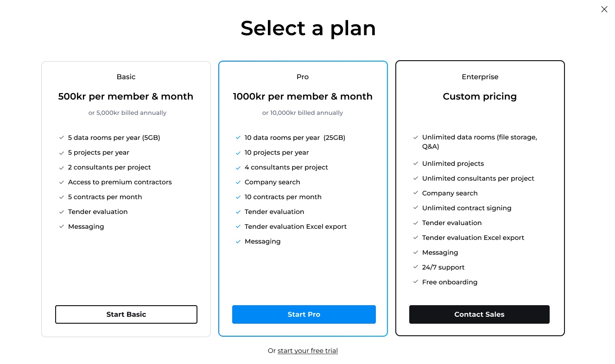Click the 1000kr per member & month price
This screenshot has height=364, width=615.
[x=303, y=96]
